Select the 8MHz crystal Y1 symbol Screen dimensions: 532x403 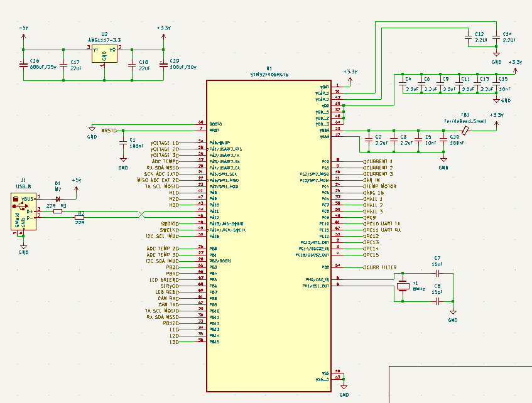click(x=403, y=286)
